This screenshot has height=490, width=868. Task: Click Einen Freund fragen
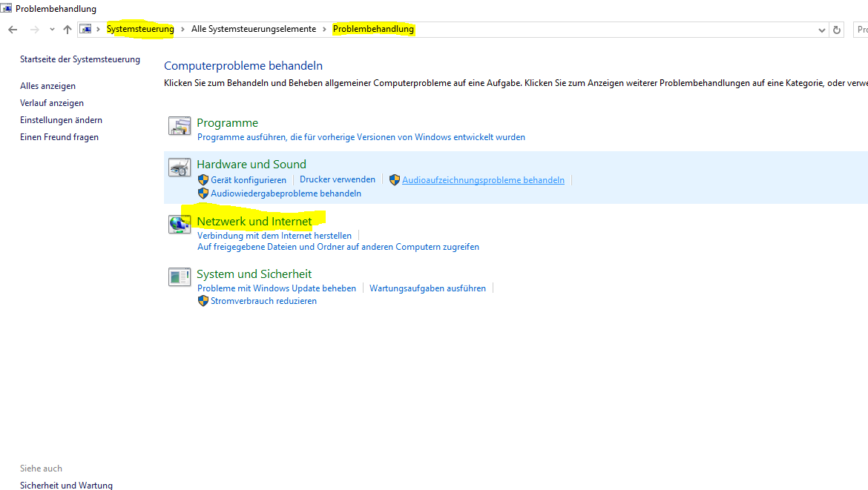pos(59,137)
